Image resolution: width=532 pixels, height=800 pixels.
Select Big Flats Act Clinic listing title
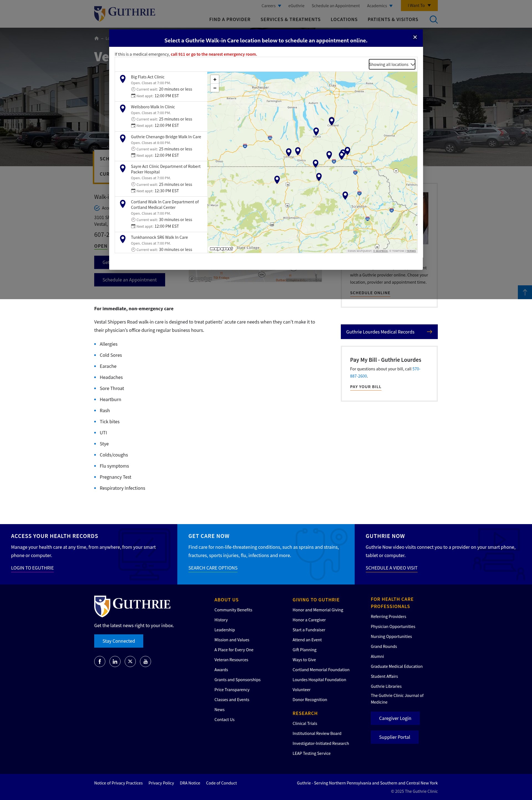148,77
